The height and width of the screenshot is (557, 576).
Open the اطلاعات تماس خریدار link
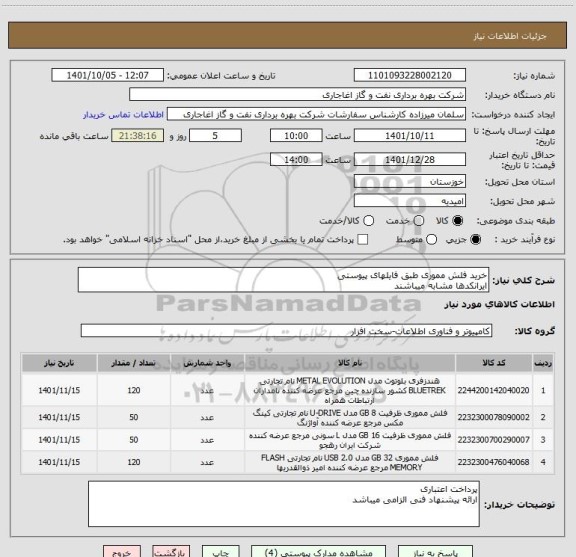[123, 115]
